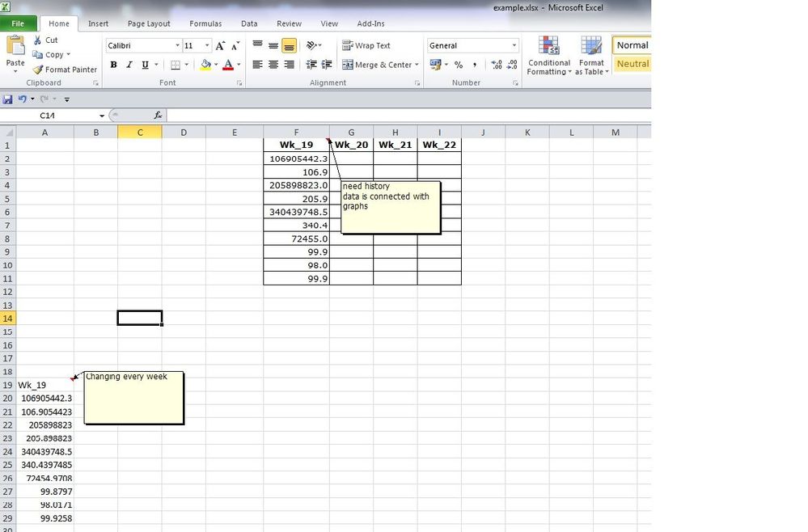Align text to middle of cell
Screen dimensions: 808x532
(x=273, y=45)
